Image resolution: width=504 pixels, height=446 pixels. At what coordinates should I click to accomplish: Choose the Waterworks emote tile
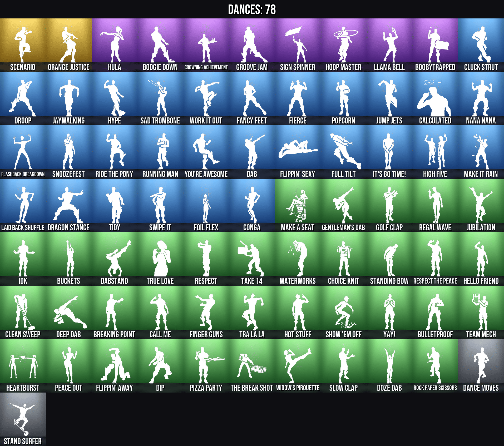coord(298,259)
